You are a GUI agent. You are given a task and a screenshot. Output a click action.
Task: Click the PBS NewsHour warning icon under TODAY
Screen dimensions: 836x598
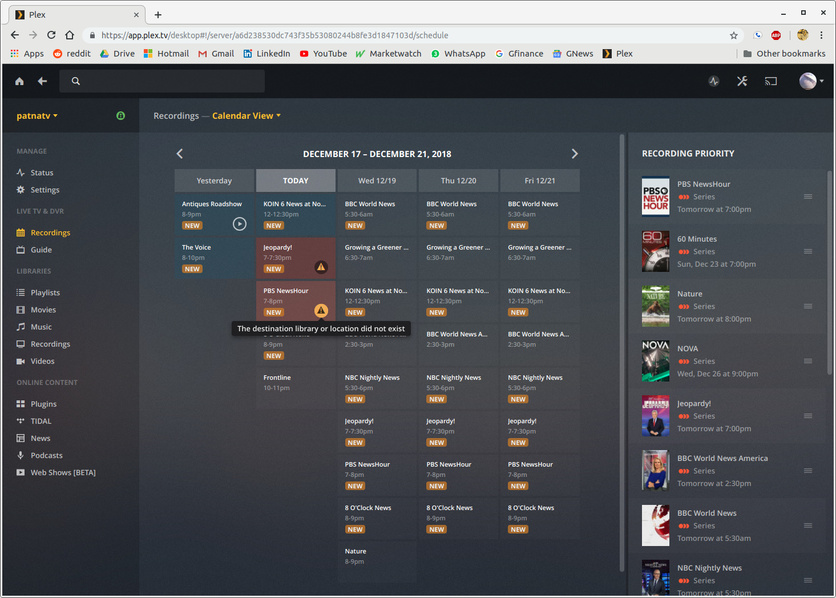321,310
